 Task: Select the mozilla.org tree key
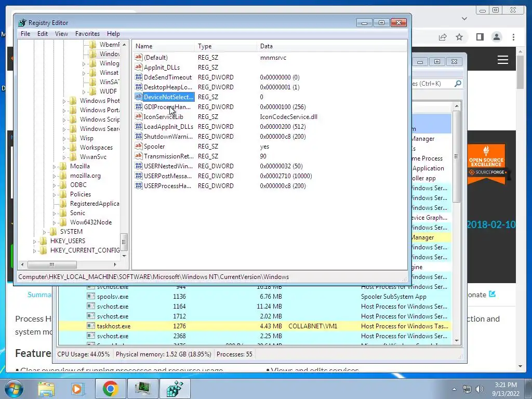85,176
